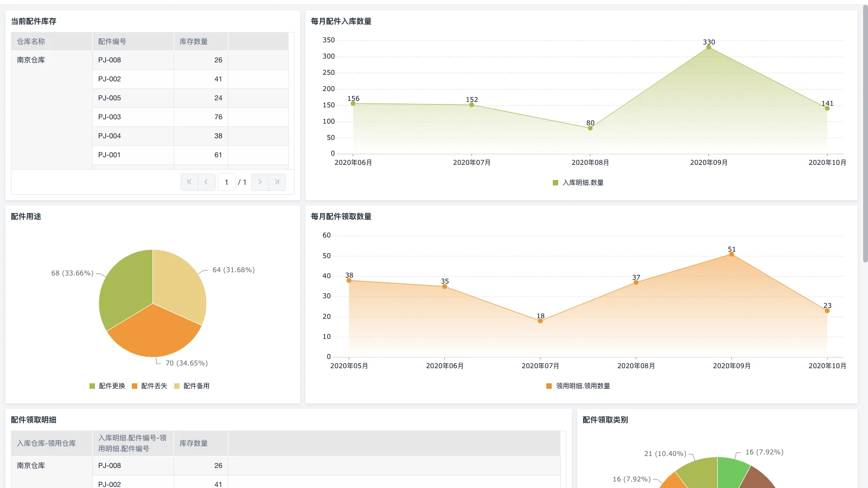Click 配件编号 column header in inventory table

(x=133, y=41)
